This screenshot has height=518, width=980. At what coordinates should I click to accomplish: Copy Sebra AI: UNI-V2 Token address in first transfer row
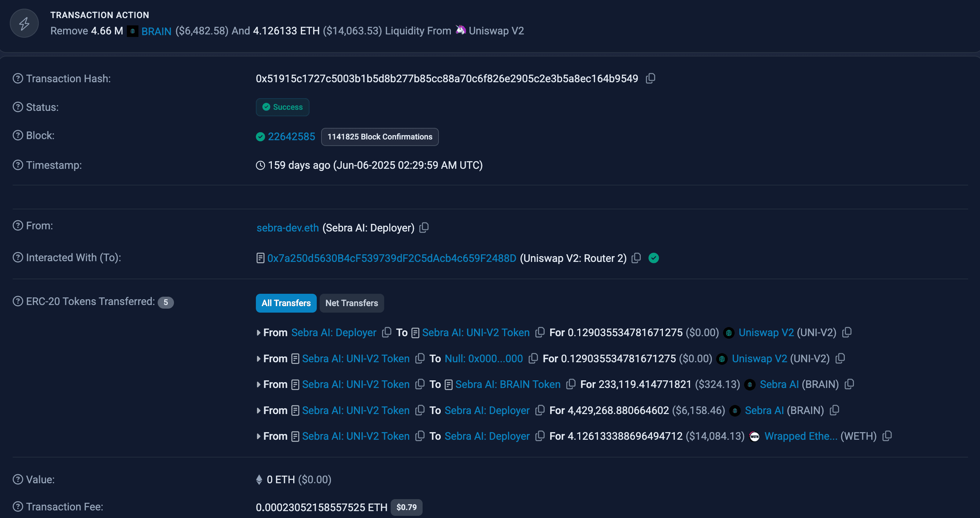click(540, 332)
